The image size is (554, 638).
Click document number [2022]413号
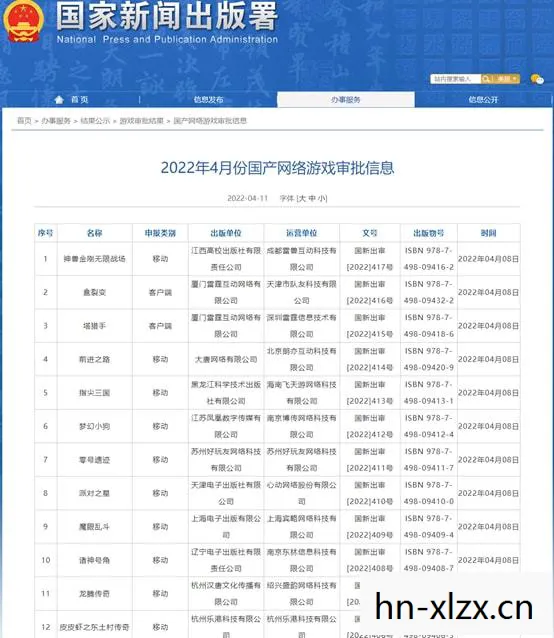370,401
